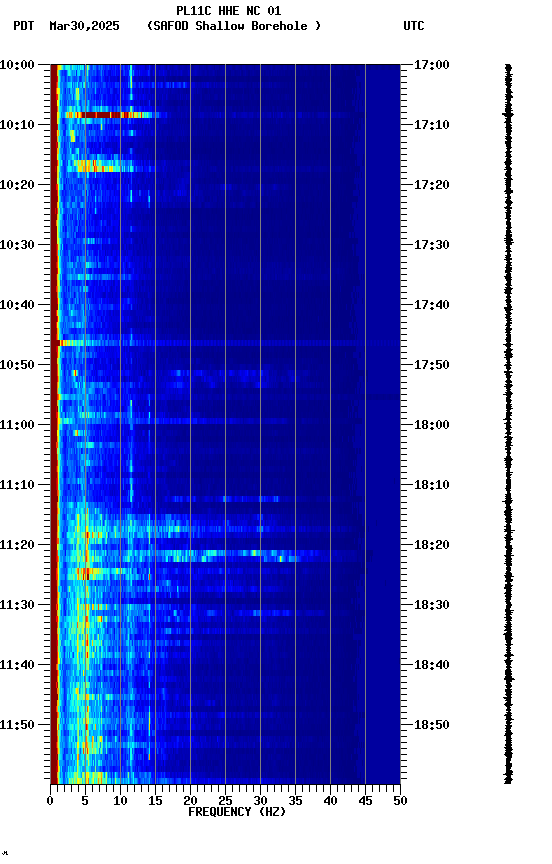Click the '35' frequency axis tick label
This screenshot has height=864, width=552.
[x=295, y=801]
